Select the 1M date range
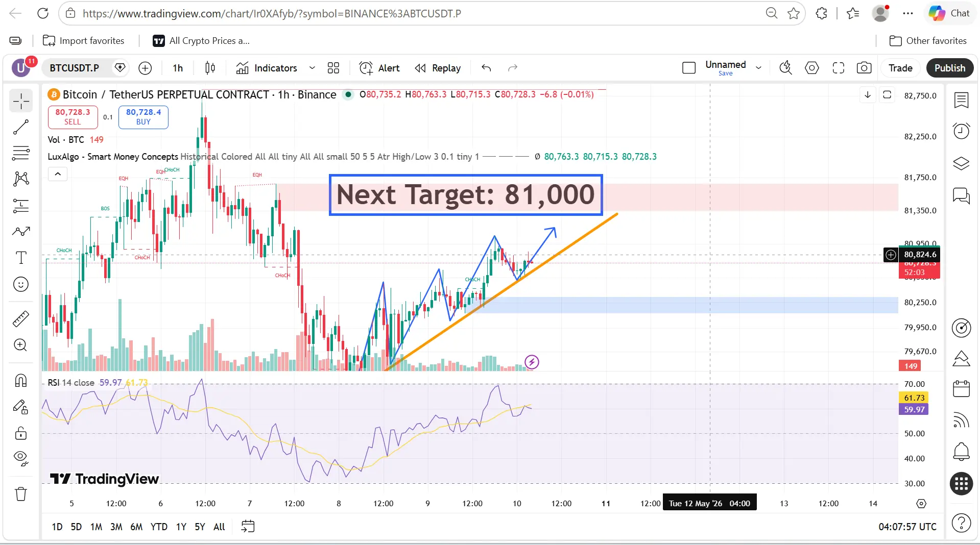The height and width of the screenshot is (545, 980). click(96, 527)
